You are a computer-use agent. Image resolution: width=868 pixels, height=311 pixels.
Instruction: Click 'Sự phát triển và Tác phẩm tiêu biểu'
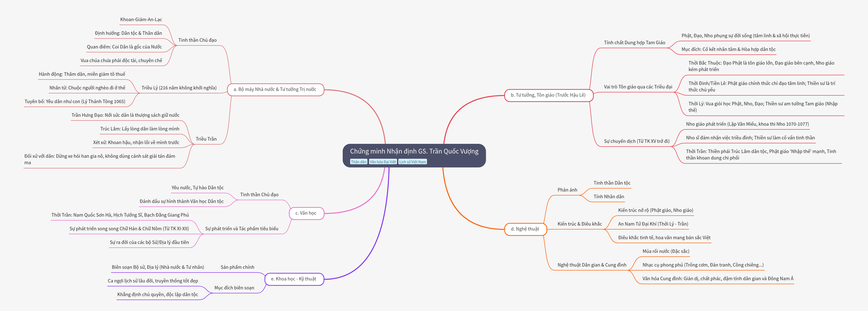pyautogui.click(x=242, y=229)
